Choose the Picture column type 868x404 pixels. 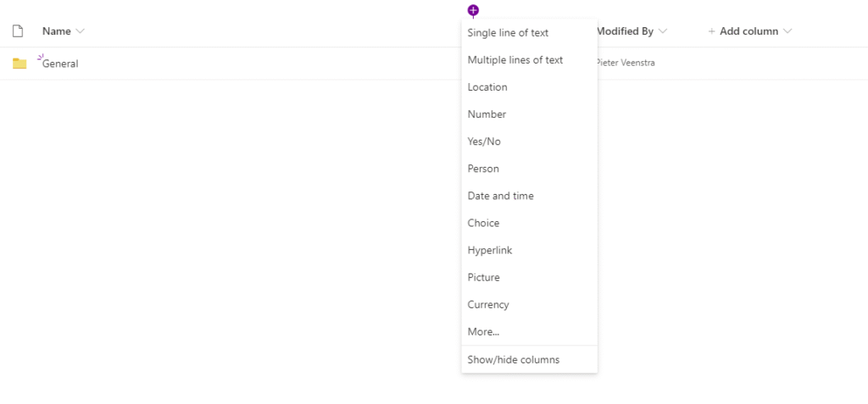pos(529,277)
